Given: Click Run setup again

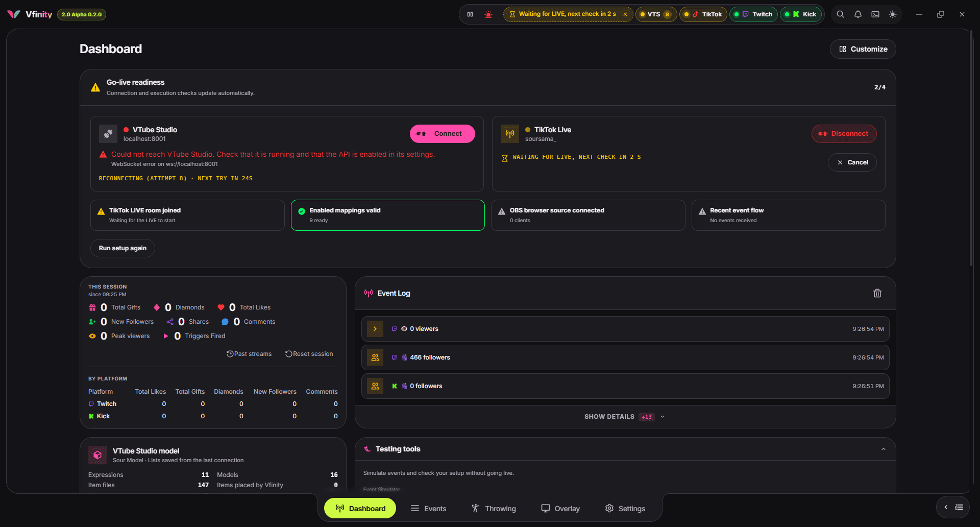Looking at the screenshot, I should click(122, 248).
